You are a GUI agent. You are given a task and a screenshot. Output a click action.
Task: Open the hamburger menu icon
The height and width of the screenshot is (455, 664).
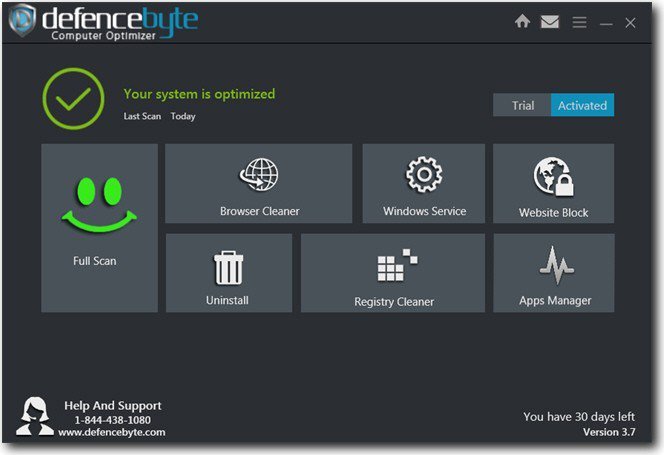point(579,22)
